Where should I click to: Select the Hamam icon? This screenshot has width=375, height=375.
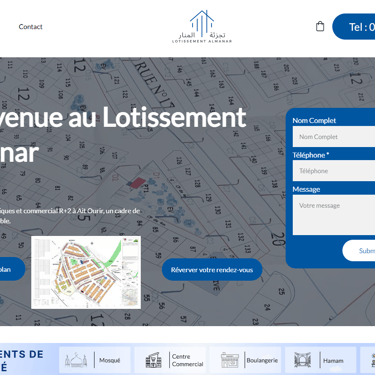click(302, 360)
